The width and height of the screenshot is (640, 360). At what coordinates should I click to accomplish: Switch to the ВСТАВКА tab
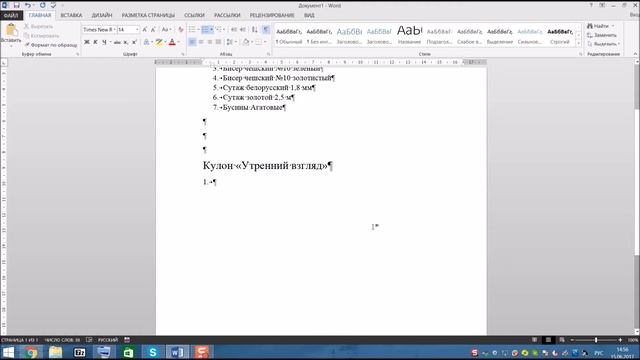pos(71,16)
